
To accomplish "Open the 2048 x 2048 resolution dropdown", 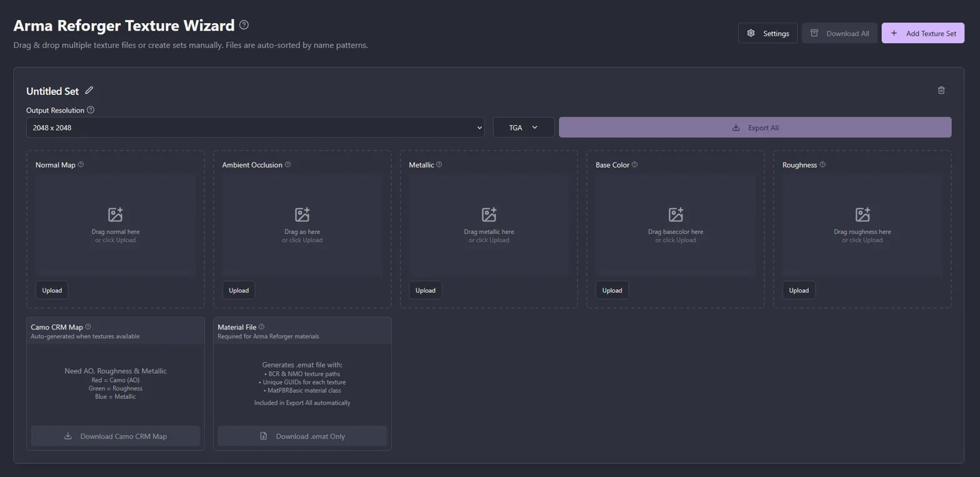I will coord(255,128).
